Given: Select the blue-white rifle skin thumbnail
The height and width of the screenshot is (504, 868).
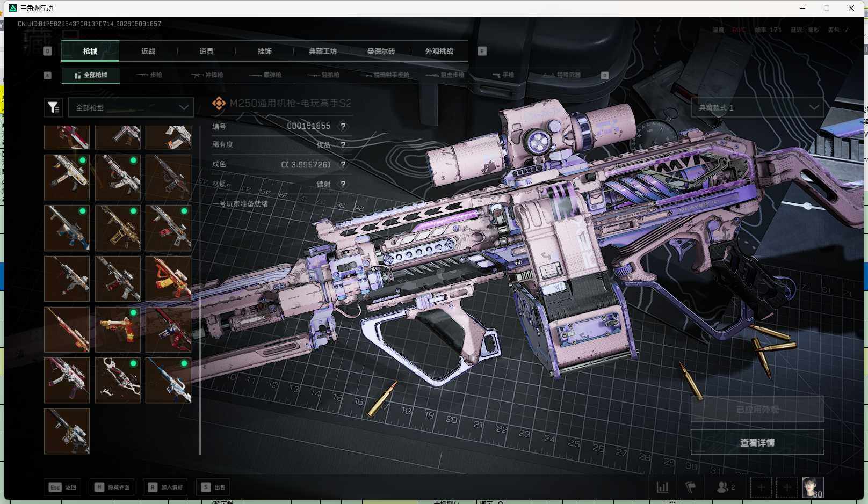Looking at the screenshot, I should click(x=168, y=381).
